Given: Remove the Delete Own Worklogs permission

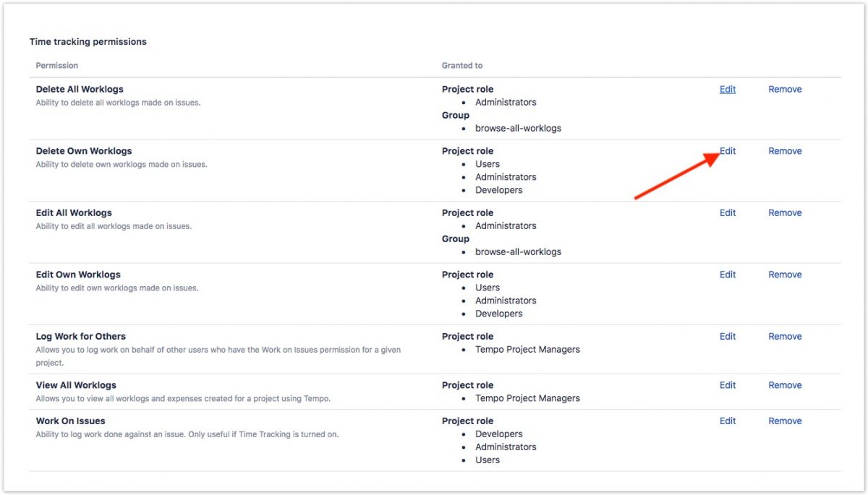Looking at the screenshot, I should pyautogui.click(x=785, y=151).
